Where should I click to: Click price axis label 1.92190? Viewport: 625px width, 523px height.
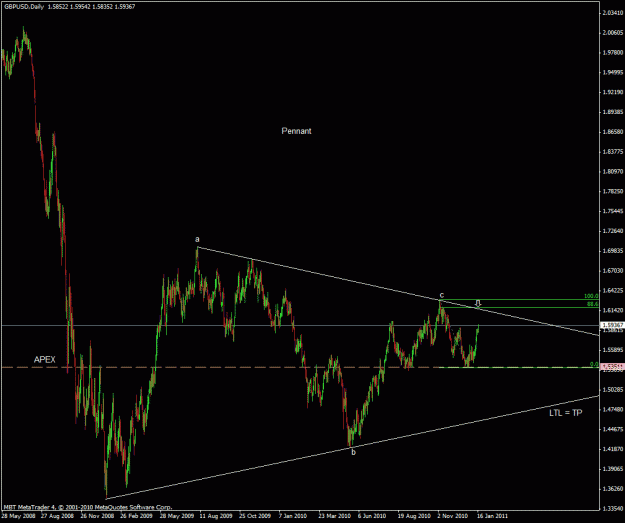612,92
